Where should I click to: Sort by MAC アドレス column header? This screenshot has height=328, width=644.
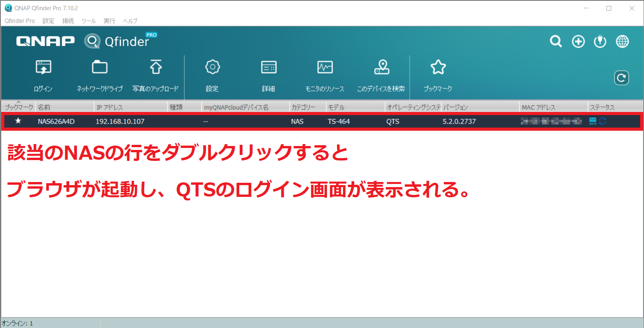553,107
